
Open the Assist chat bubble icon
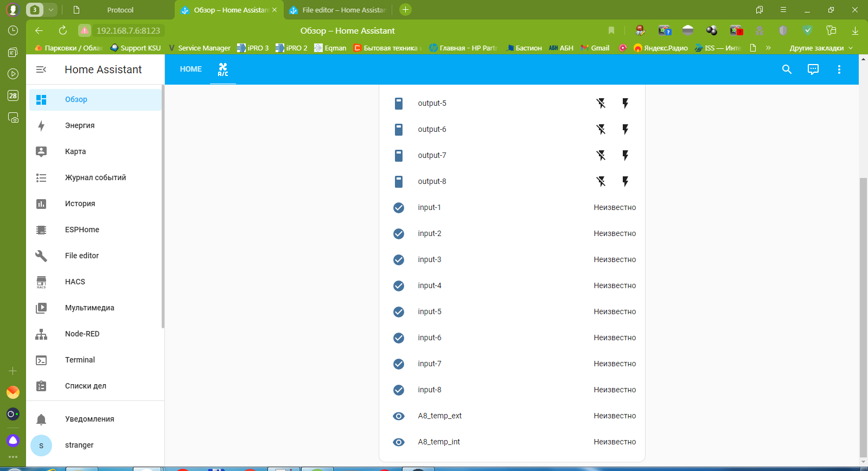pos(813,69)
